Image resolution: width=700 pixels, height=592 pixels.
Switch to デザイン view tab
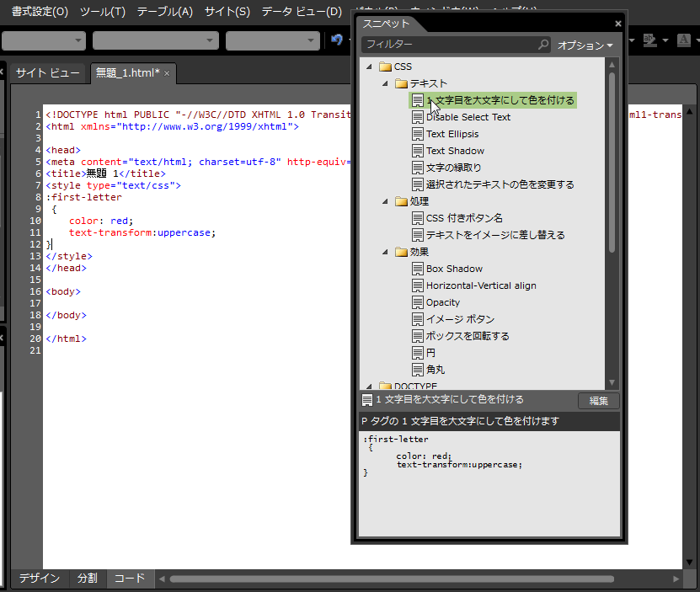coord(40,579)
